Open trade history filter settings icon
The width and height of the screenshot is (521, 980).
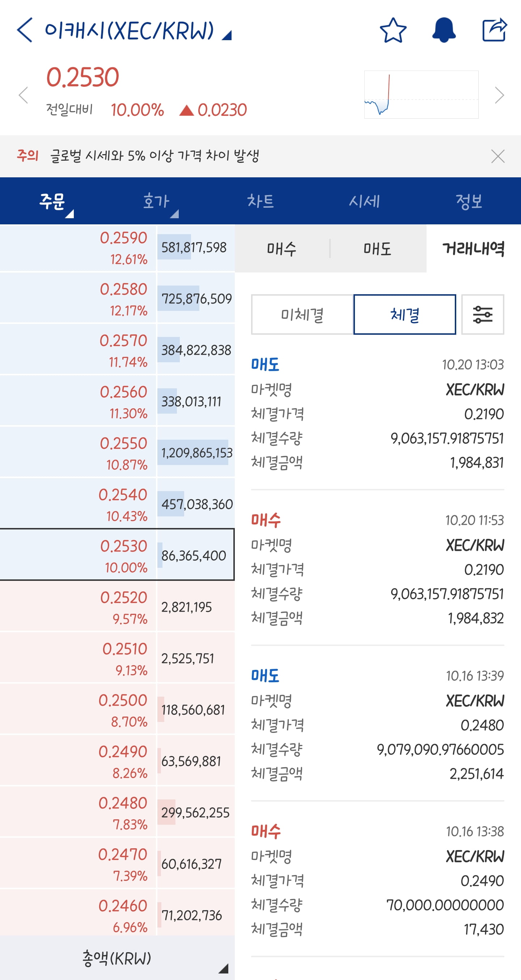click(x=483, y=314)
